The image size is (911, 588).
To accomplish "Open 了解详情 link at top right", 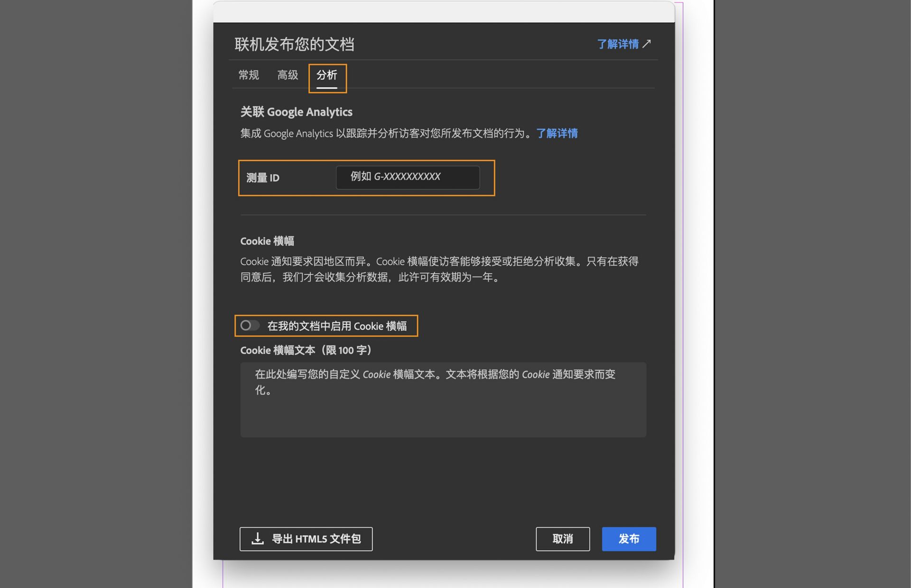I will (x=618, y=44).
